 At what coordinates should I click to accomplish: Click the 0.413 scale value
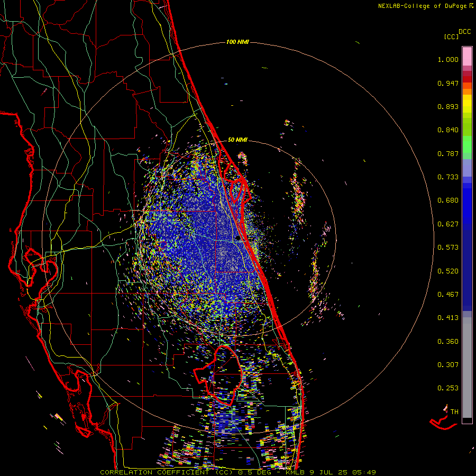[x=448, y=318]
